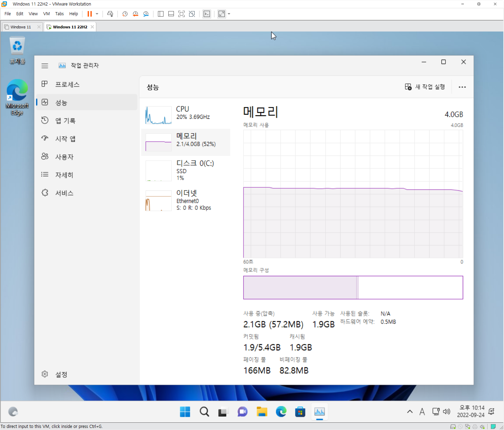Open Microsoft Edge from the taskbar
This screenshot has height=430, width=504.
(281, 412)
